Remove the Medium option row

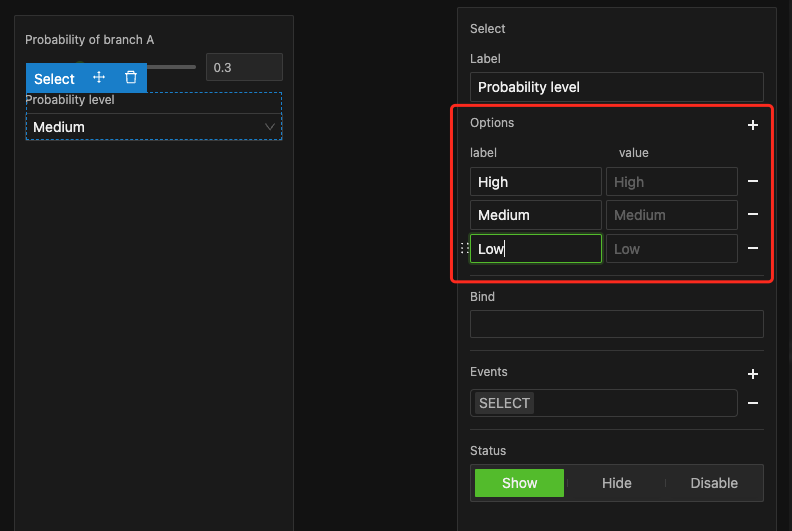click(x=753, y=215)
